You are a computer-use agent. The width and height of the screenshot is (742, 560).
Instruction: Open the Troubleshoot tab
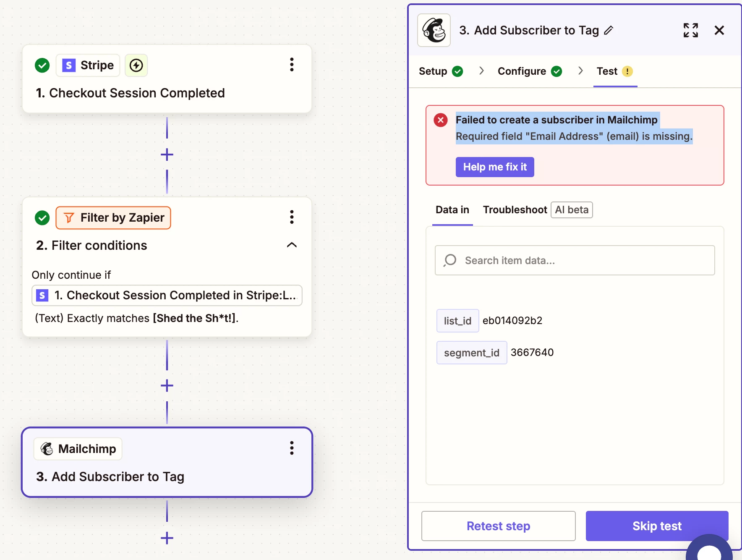click(515, 210)
